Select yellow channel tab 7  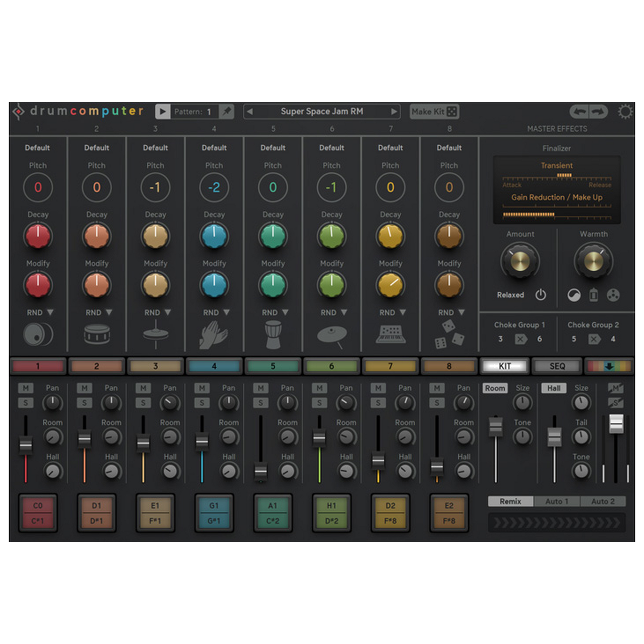point(390,366)
